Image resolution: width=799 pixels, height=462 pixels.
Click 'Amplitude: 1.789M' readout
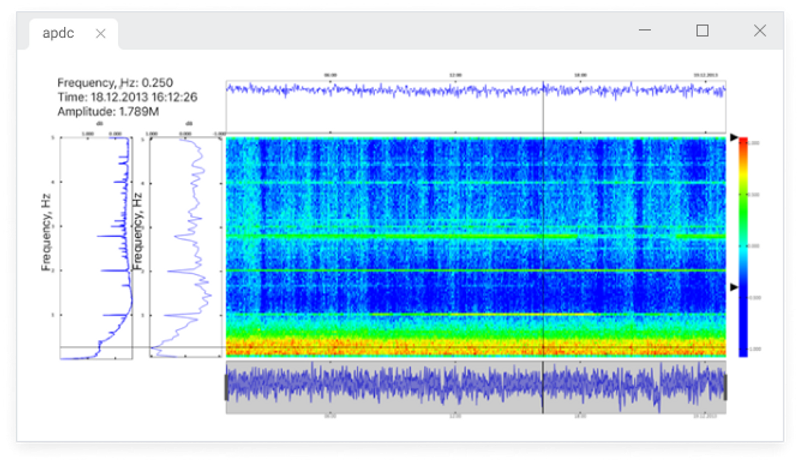[108, 111]
